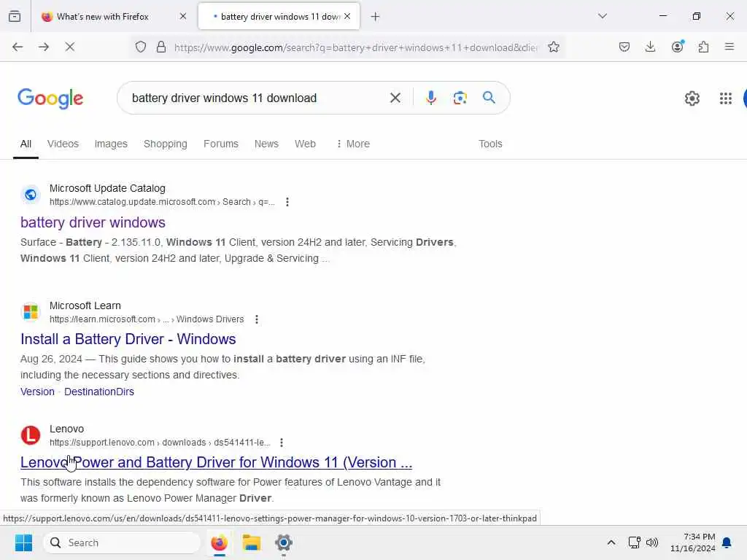Clear the Google search box text
Image resolution: width=747 pixels, height=560 pixels.
[395, 98]
